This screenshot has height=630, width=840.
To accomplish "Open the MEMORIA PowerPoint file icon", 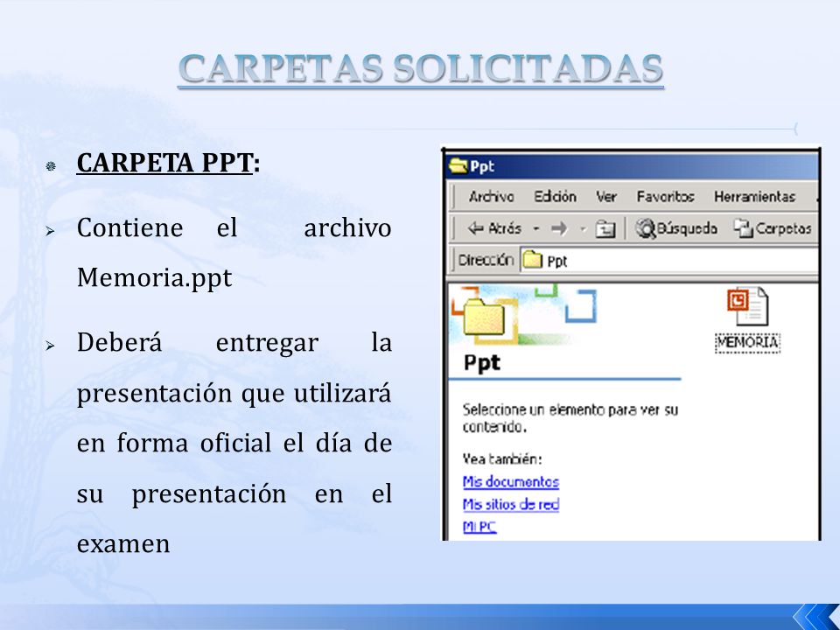I will (747, 306).
